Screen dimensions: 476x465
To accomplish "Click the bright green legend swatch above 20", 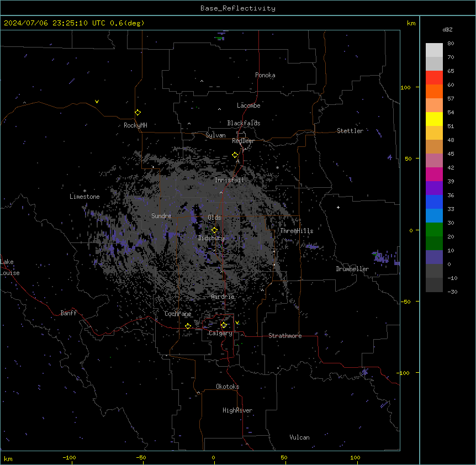I will point(434,230).
